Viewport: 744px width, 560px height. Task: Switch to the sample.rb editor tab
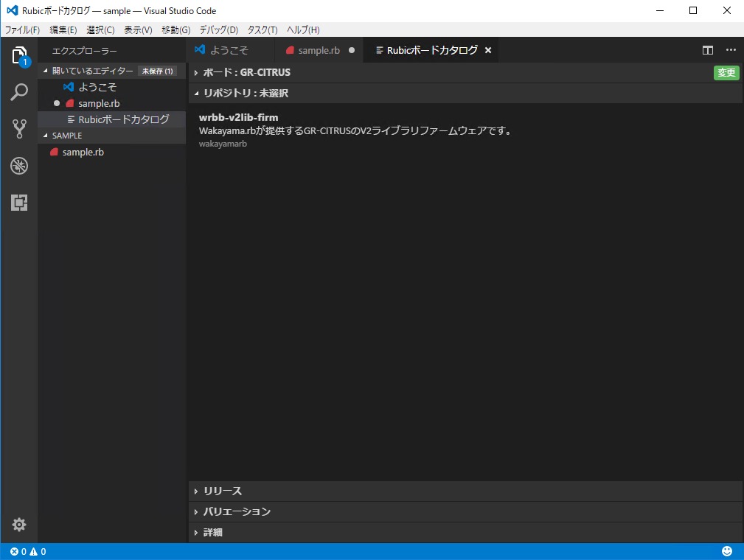319,50
